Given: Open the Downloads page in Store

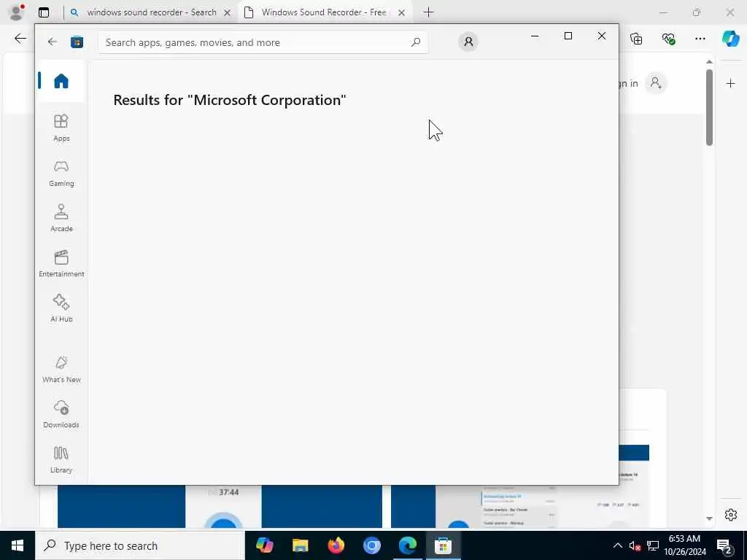Looking at the screenshot, I should tap(61, 415).
